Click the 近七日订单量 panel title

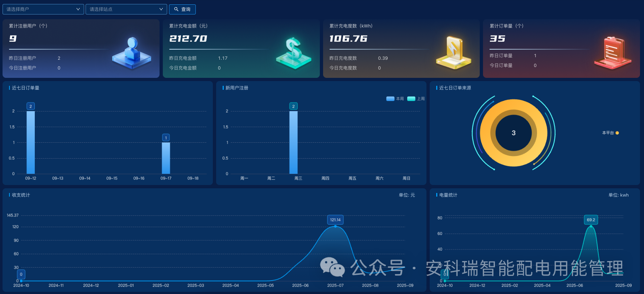(25, 88)
